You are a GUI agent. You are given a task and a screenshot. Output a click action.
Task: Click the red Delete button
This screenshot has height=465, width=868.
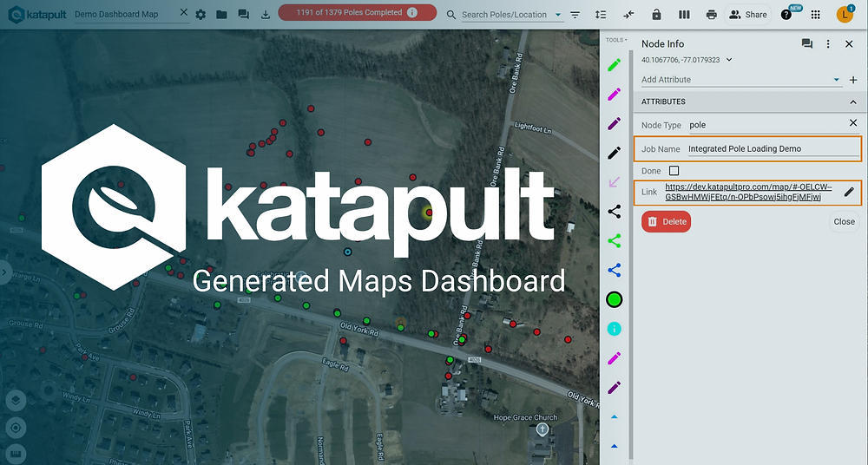(666, 221)
